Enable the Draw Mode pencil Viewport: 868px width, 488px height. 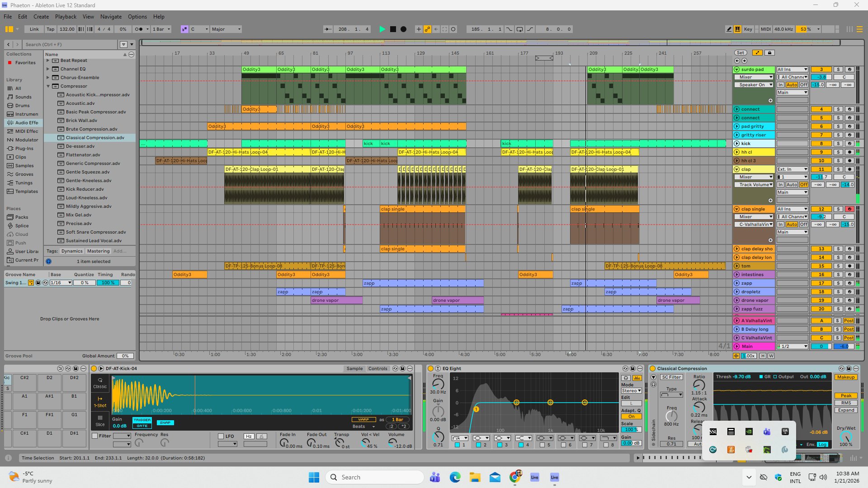(x=728, y=29)
